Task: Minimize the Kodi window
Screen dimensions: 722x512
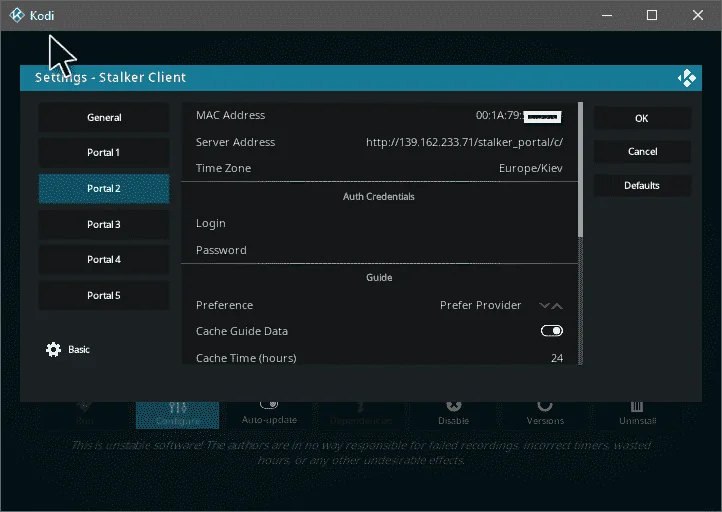Action: [x=607, y=15]
